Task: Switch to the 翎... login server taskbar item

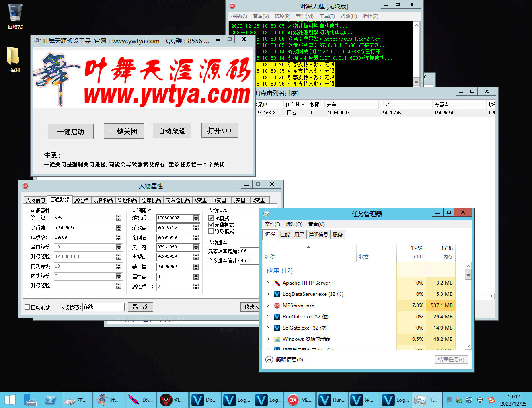Action: 173,400
